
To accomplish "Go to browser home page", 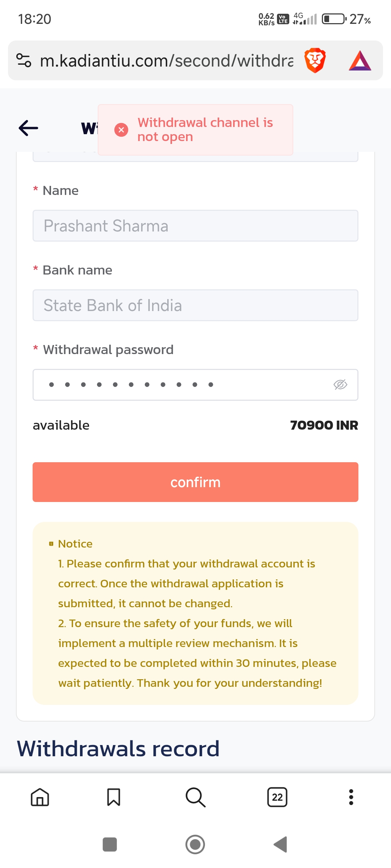I will (40, 797).
